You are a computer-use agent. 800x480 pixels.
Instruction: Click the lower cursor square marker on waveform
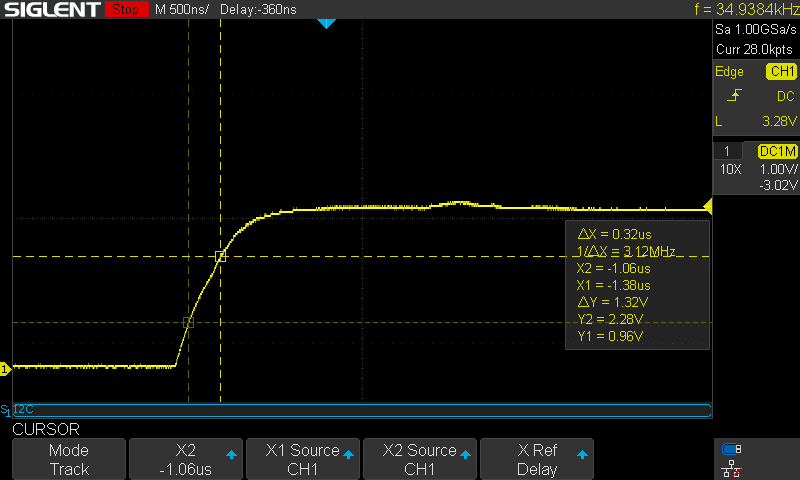click(x=188, y=322)
